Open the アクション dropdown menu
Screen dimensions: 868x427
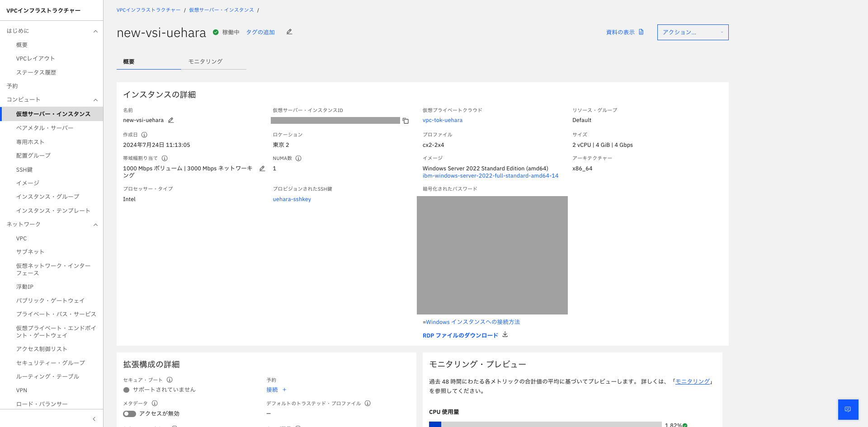coord(693,32)
